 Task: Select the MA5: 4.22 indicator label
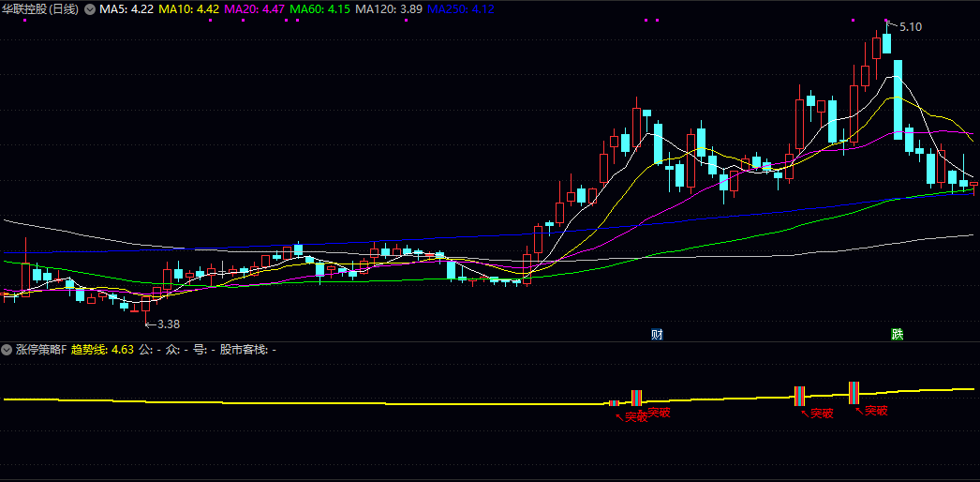pos(126,9)
